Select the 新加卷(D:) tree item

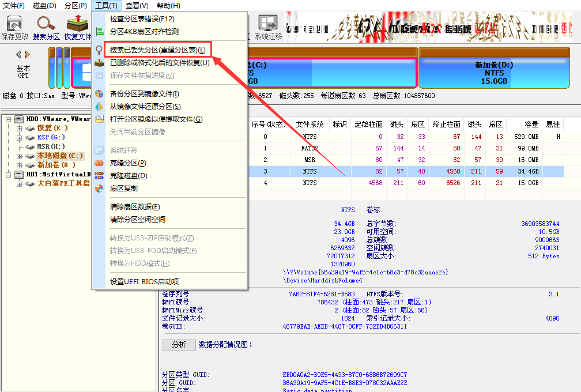[x=56, y=165]
